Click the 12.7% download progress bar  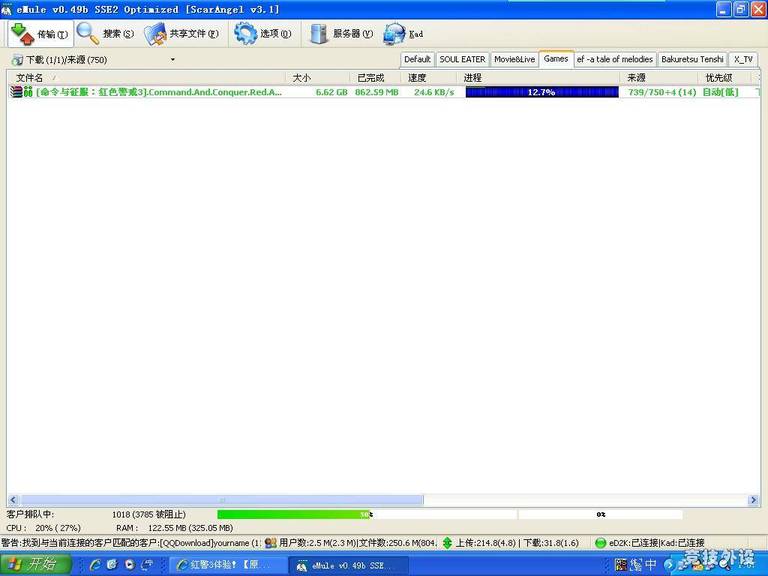[541, 92]
